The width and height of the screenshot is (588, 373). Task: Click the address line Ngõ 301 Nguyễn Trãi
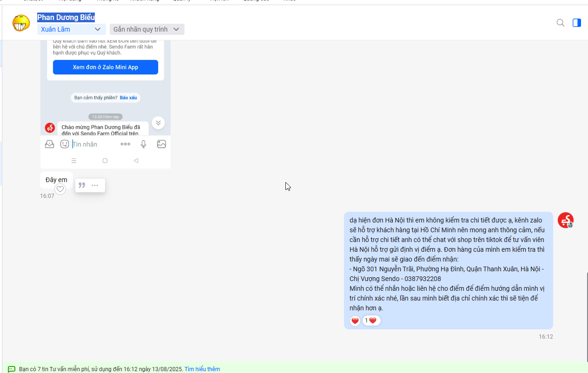click(447, 269)
